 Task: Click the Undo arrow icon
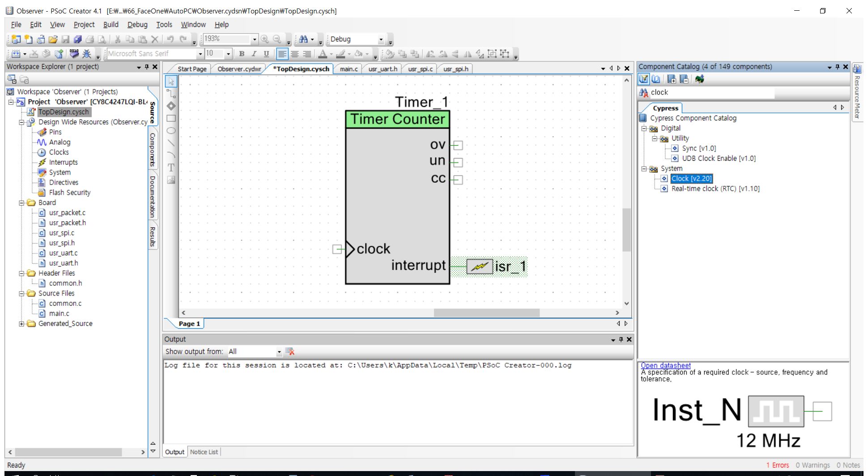(x=170, y=39)
